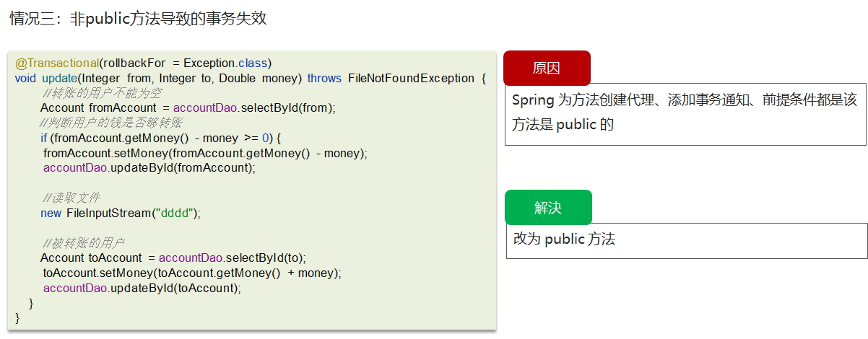Click the red 原因 label
Screen dimensions: 868x339
547,69
